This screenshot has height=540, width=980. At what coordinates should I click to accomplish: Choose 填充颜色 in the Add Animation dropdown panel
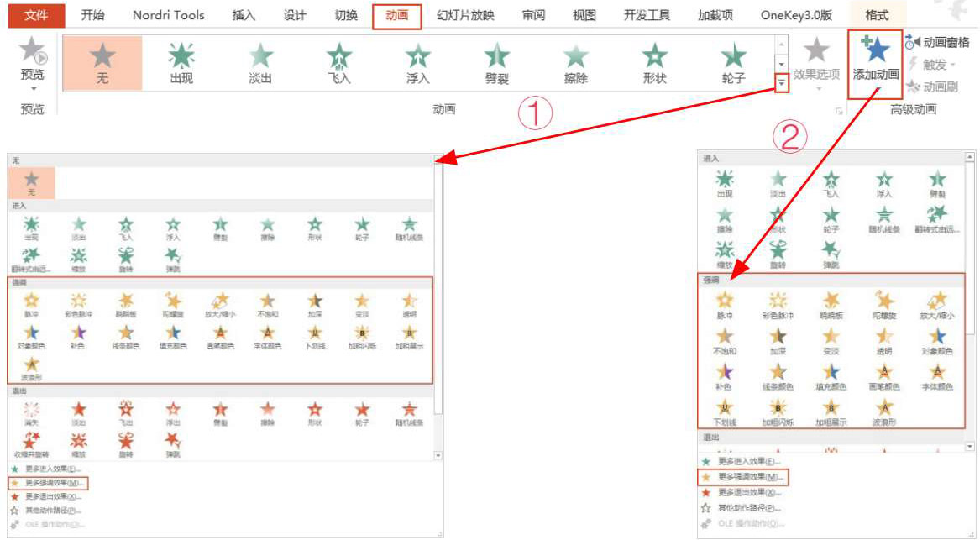831,378
